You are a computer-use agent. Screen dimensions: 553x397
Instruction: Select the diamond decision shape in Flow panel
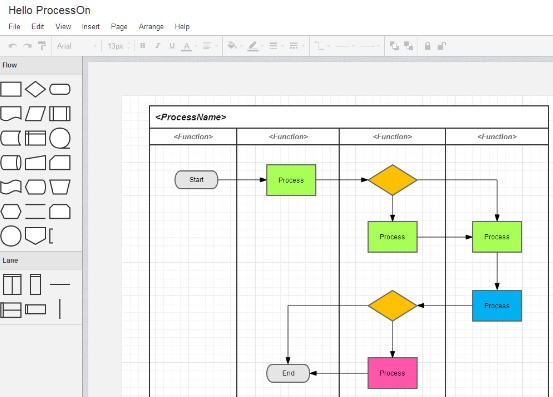click(35, 89)
